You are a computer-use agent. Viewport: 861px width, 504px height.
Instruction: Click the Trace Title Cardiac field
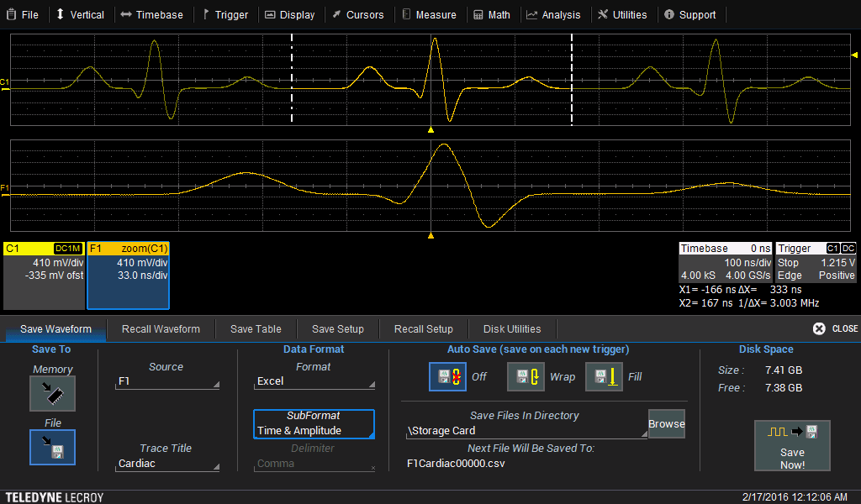tap(167, 464)
